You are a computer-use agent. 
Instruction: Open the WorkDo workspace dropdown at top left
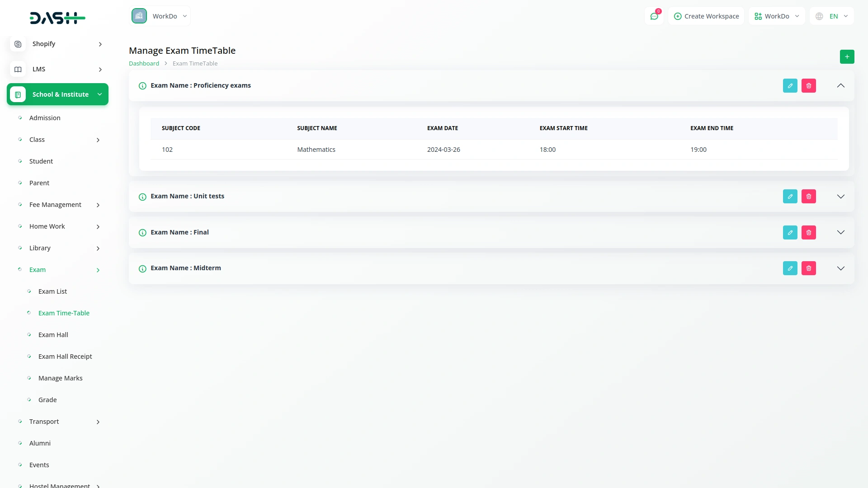160,16
